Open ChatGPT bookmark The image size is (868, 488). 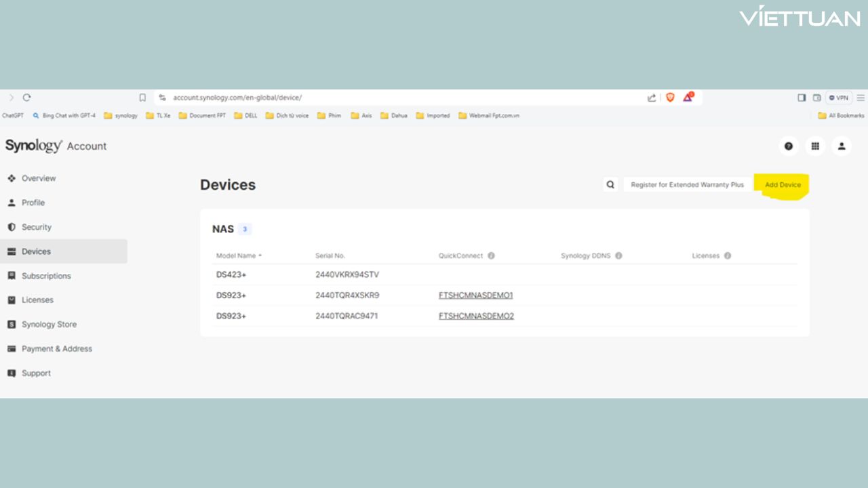(x=13, y=116)
